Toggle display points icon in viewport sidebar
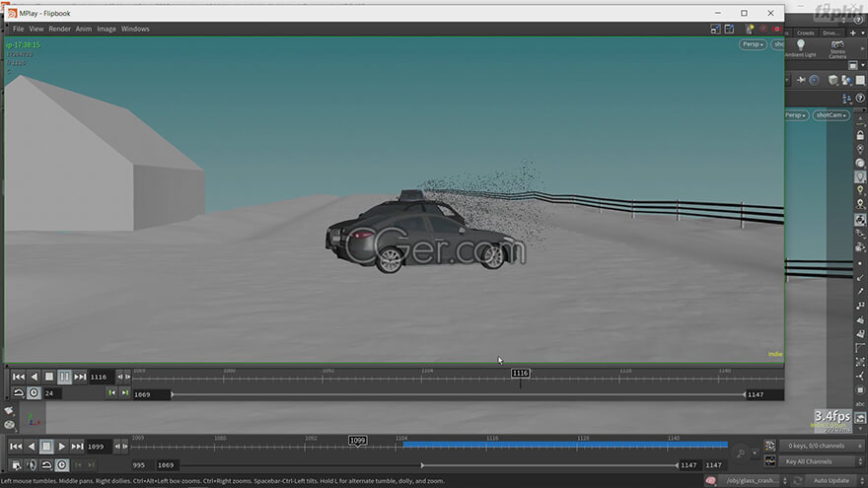Viewport: 868px width, 488px height. click(860, 264)
